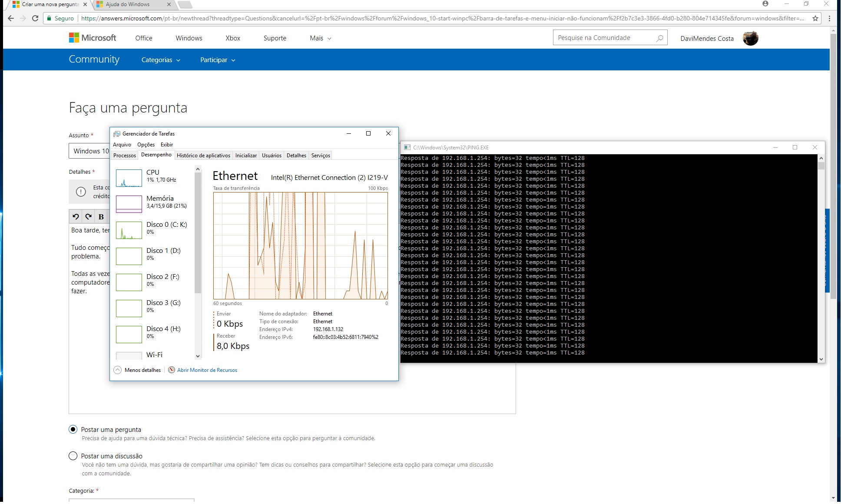Collapse with Menos detalhes toggle
The image size is (841, 504).
point(138,370)
